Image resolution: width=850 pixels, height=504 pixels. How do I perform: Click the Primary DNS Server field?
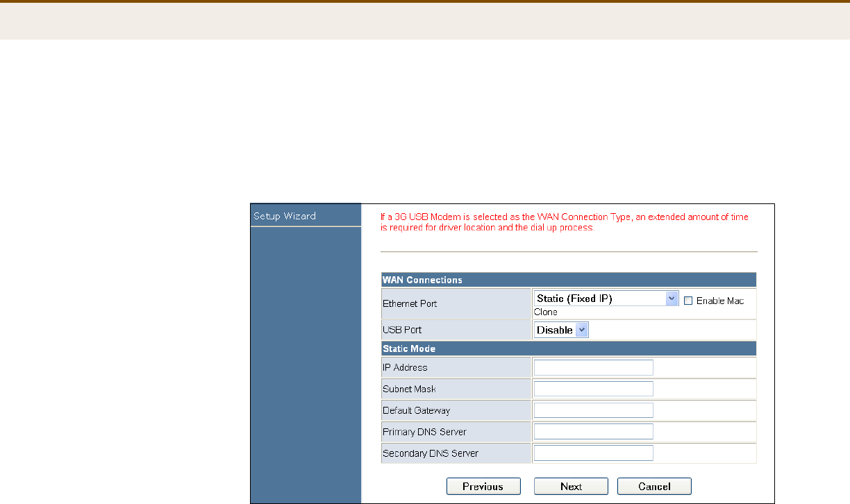pos(594,432)
